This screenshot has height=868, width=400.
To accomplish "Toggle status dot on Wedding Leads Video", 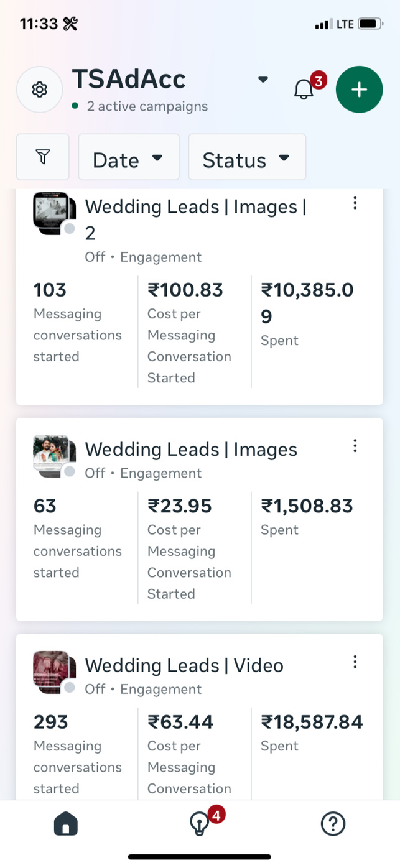I will click(x=70, y=688).
